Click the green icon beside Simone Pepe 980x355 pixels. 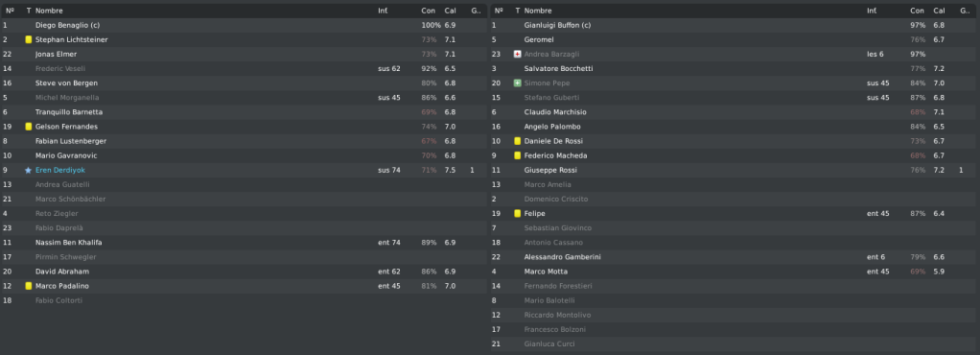pyautogui.click(x=517, y=83)
